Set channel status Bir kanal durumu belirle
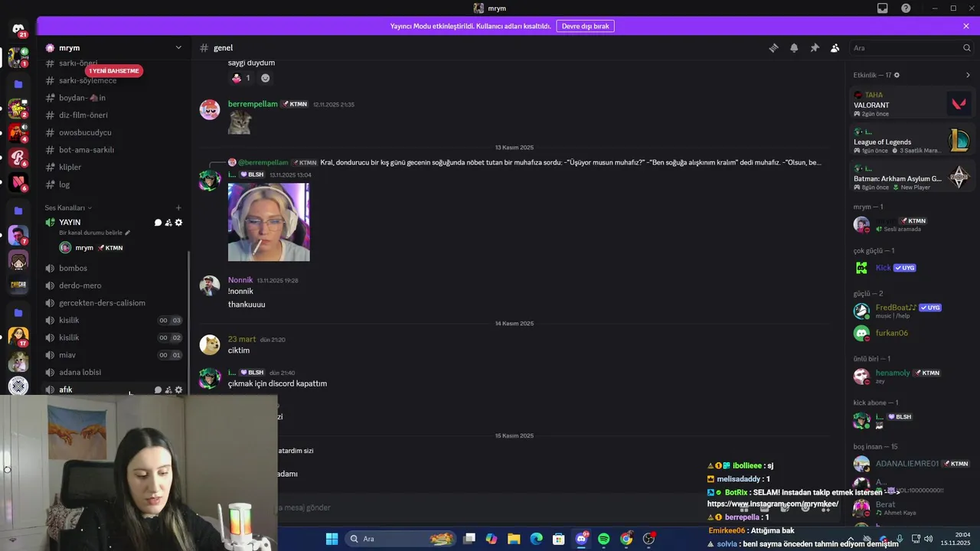 point(94,233)
